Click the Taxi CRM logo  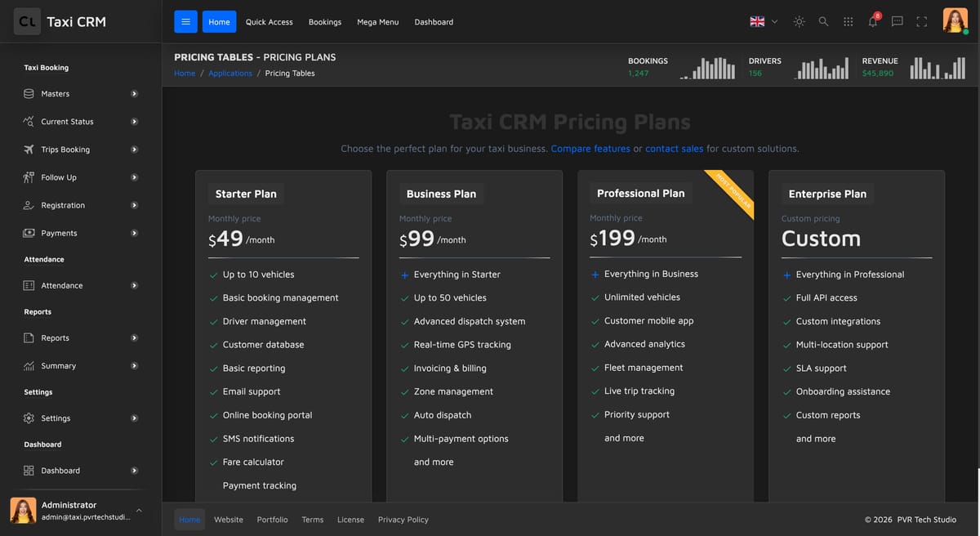[x=60, y=21]
